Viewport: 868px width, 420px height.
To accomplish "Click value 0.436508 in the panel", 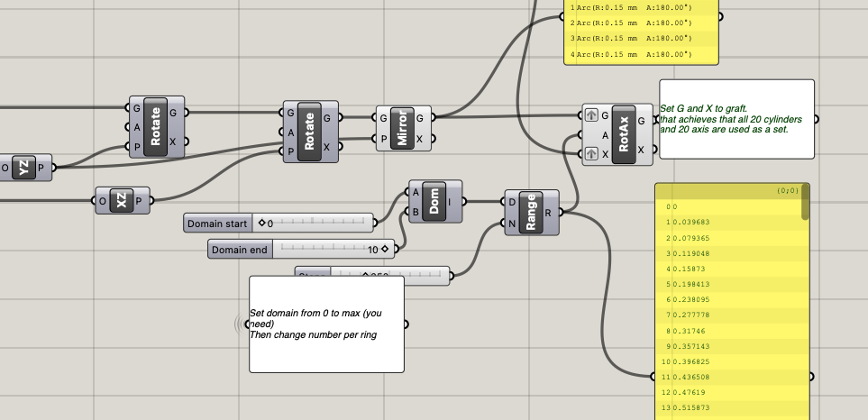I will tap(690, 377).
